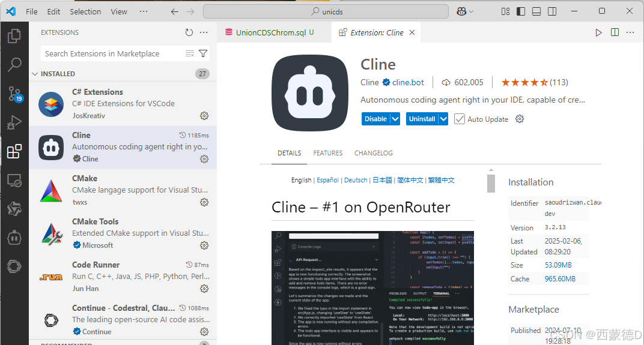Open 日本語 readme link

coord(382,180)
